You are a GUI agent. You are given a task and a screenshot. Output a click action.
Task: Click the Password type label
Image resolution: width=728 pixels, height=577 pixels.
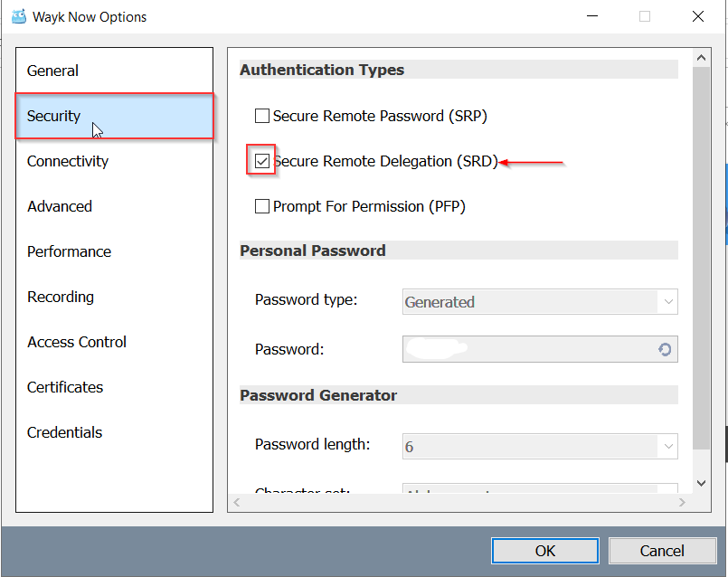point(306,299)
